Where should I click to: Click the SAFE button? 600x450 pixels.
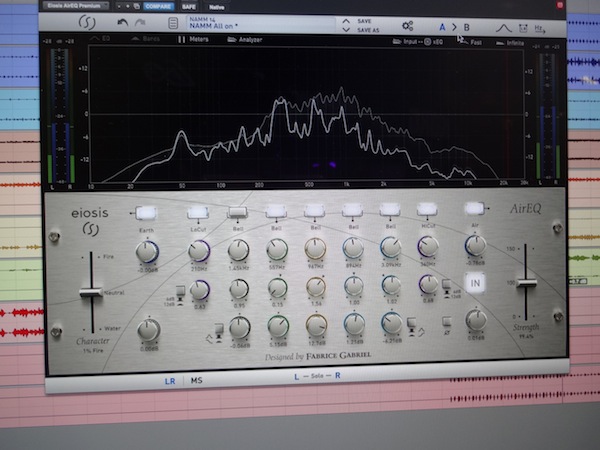pos(189,7)
